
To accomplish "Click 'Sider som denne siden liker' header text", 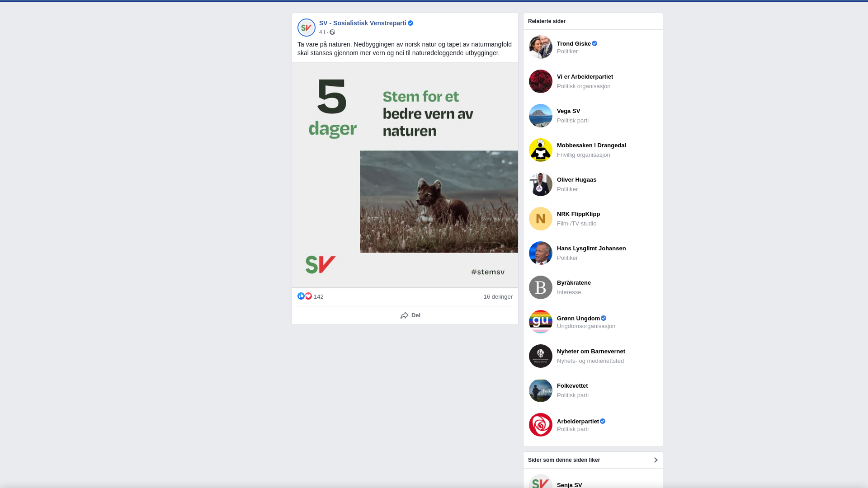I will pyautogui.click(x=564, y=460).
